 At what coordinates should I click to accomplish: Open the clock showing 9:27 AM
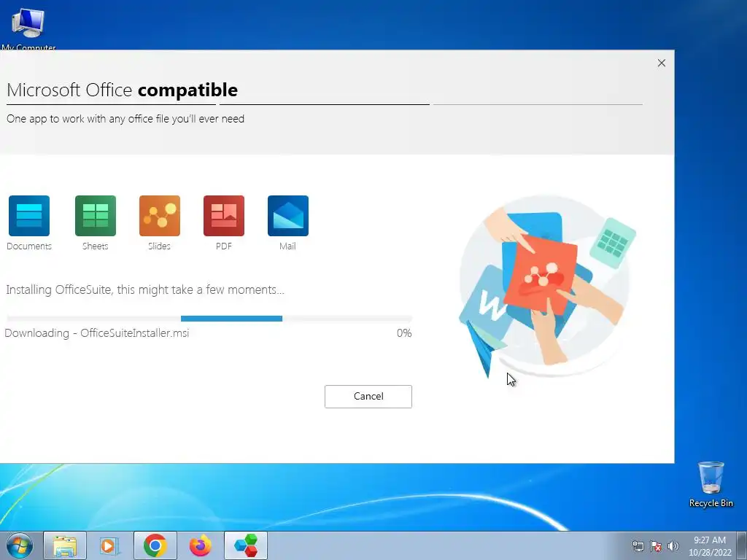710,546
